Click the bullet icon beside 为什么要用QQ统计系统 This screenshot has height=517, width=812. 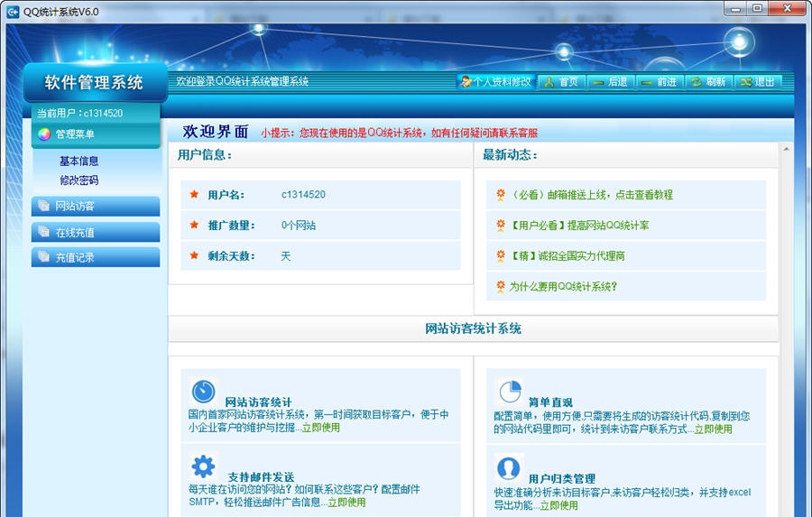(501, 287)
